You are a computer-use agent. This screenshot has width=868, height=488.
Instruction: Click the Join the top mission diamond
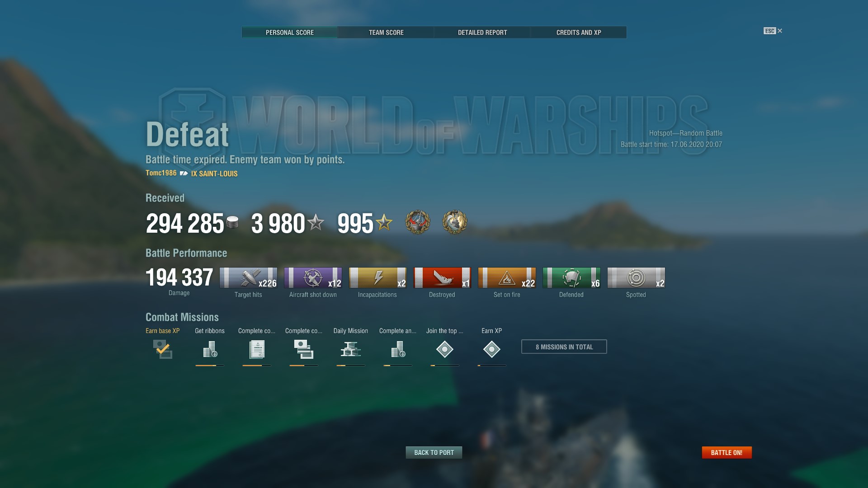coord(445,349)
